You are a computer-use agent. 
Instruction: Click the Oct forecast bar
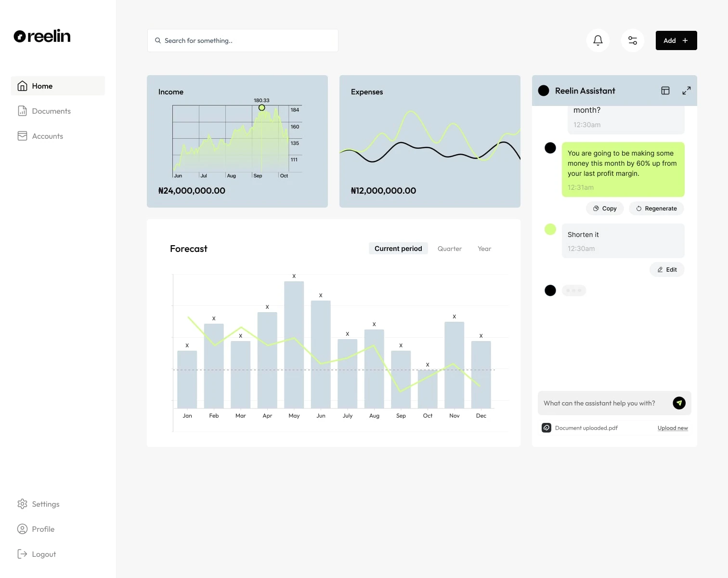tap(428, 389)
